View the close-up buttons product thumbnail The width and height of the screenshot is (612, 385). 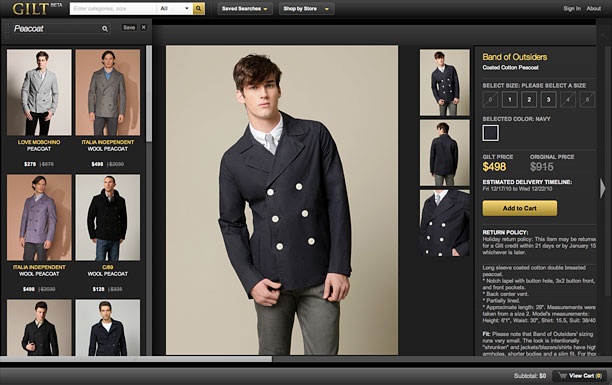[445, 223]
